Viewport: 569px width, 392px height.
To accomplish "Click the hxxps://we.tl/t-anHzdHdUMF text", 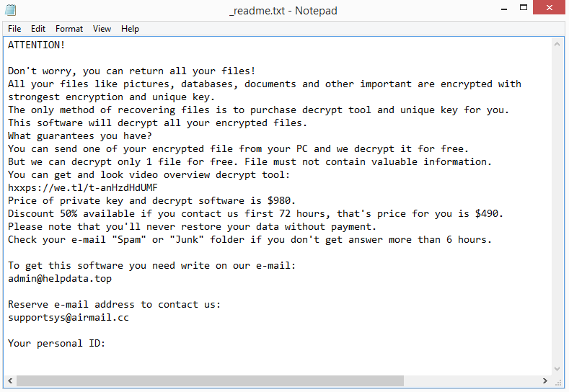I will (x=83, y=188).
